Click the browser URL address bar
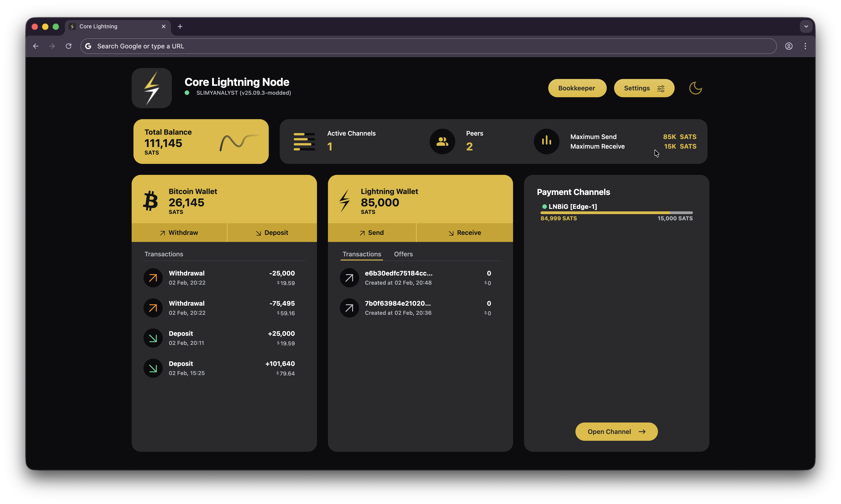 (x=428, y=46)
